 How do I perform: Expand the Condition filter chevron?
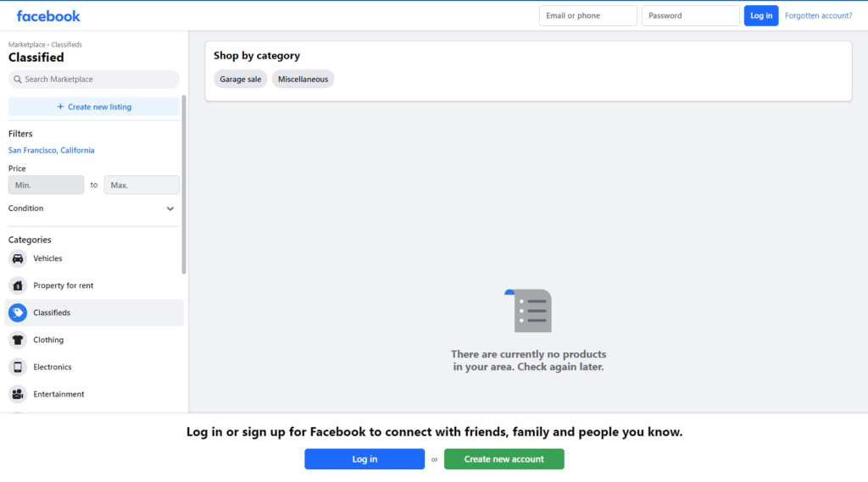[170, 208]
